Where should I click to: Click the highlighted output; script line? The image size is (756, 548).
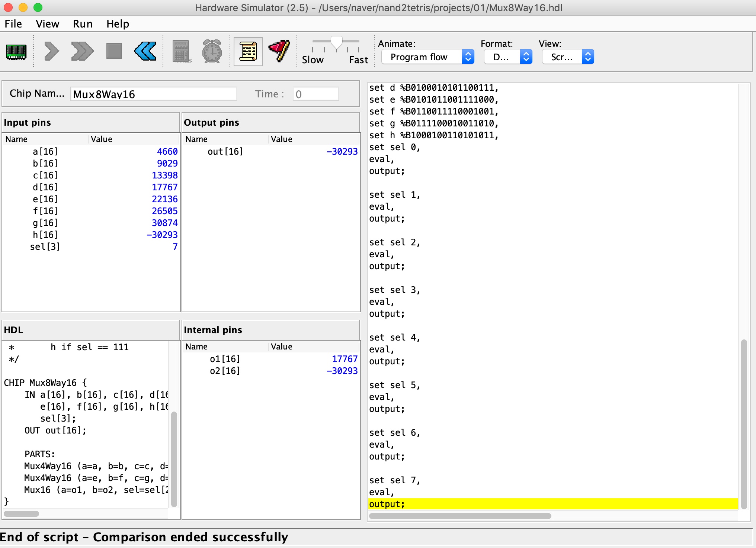tap(553, 504)
